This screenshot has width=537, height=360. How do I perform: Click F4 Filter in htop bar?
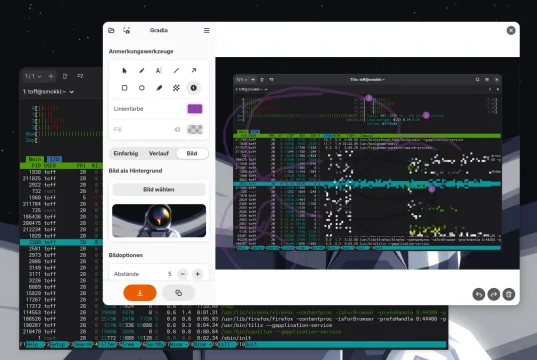[x=105, y=344]
